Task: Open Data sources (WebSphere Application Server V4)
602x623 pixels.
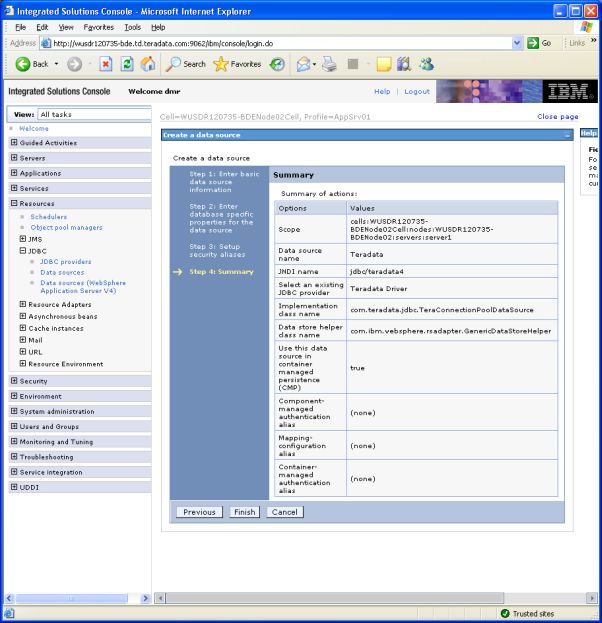Action: (x=83, y=286)
